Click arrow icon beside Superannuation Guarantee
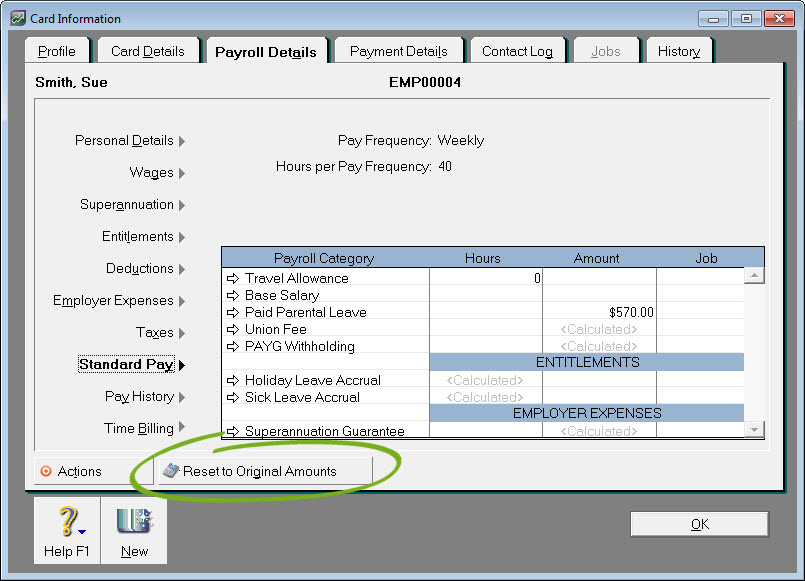Viewport: 805px width, 581px height. pyautogui.click(x=234, y=432)
